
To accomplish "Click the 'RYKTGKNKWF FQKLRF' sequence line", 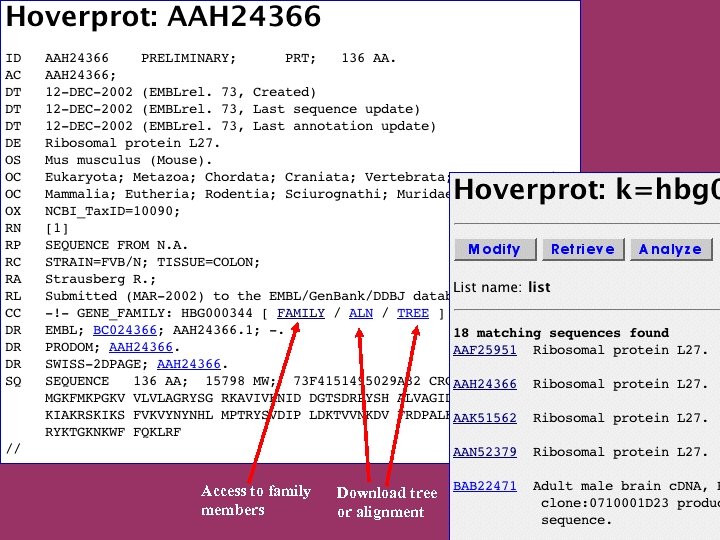I will click(x=113, y=432).
